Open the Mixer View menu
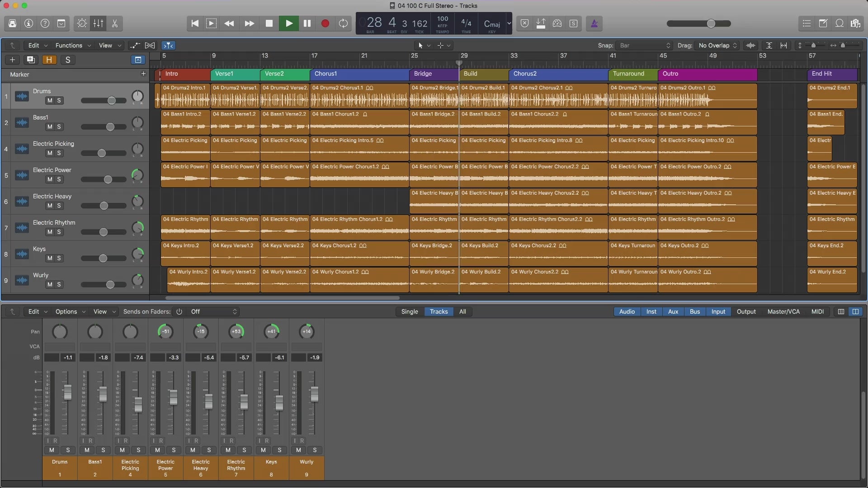Image resolution: width=868 pixels, height=488 pixels. click(x=104, y=311)
